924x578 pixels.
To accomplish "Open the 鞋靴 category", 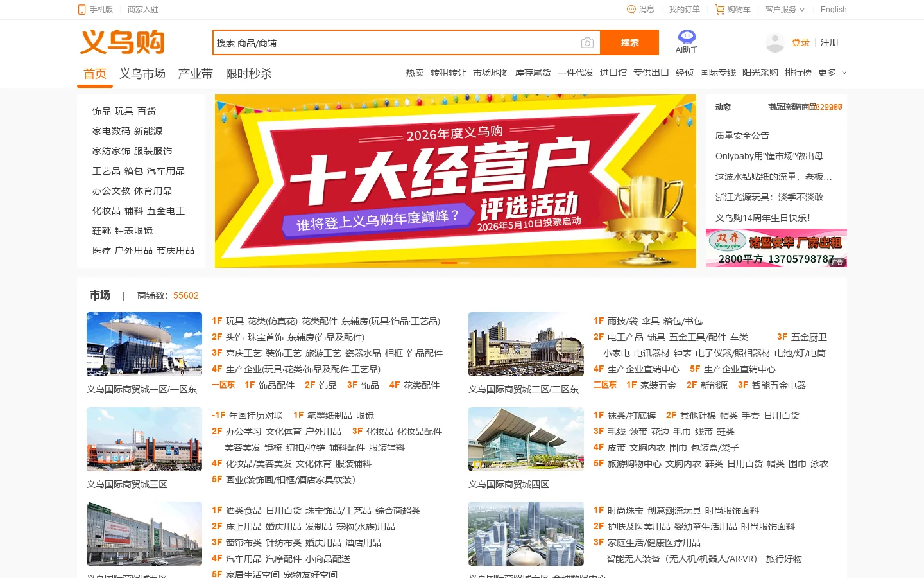I will (x=102, y=231).
